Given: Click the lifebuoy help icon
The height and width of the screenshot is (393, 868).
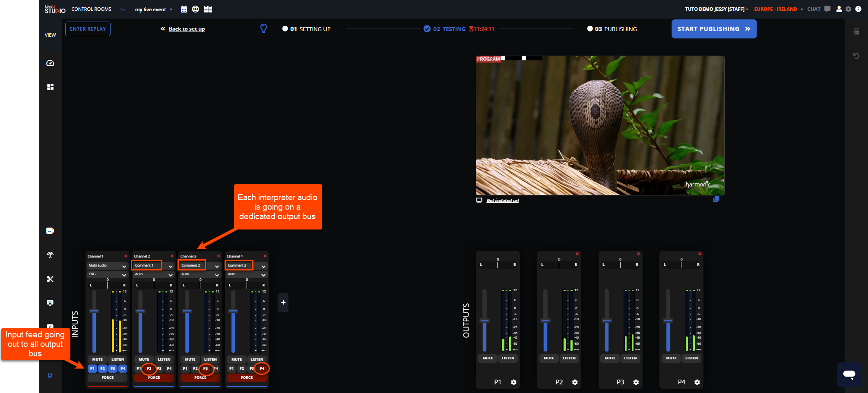Looking at the screenshot, I should (196, 9).
